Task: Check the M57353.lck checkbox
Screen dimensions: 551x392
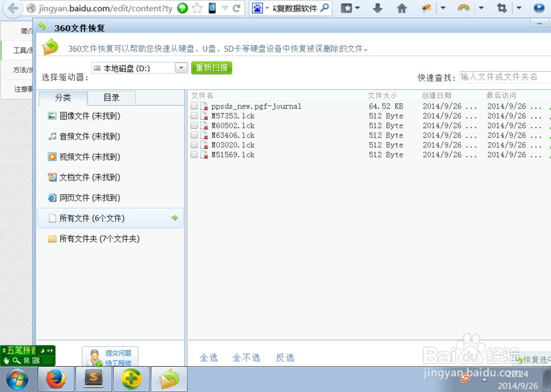Action: pyautogui.click(x=194, y=116)
